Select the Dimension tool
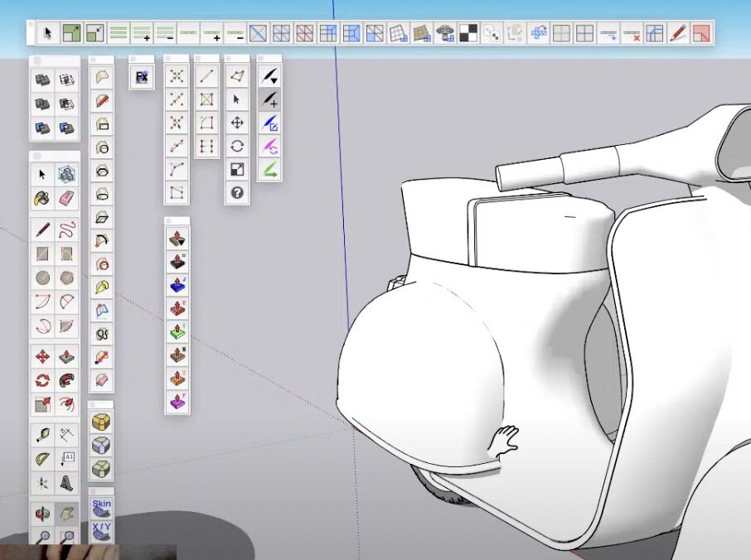Image resolution: width=751 pixels, height=560 pixels. pos(66,435)
